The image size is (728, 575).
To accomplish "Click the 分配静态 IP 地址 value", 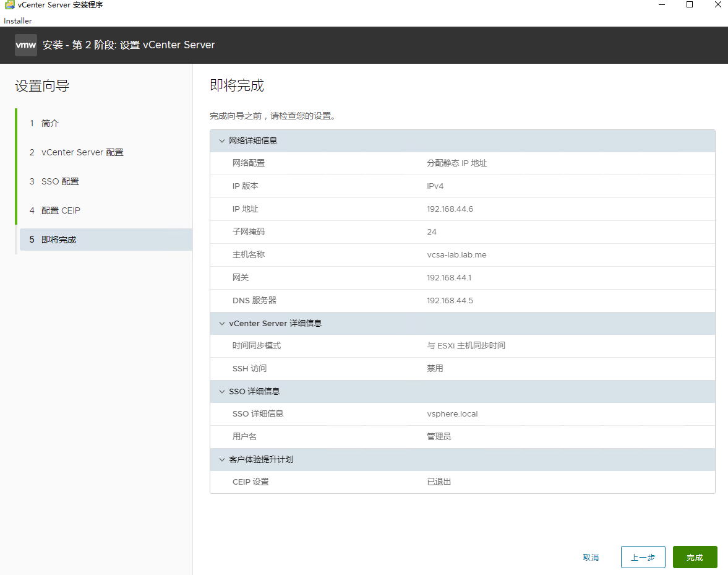I will (457, 163).
